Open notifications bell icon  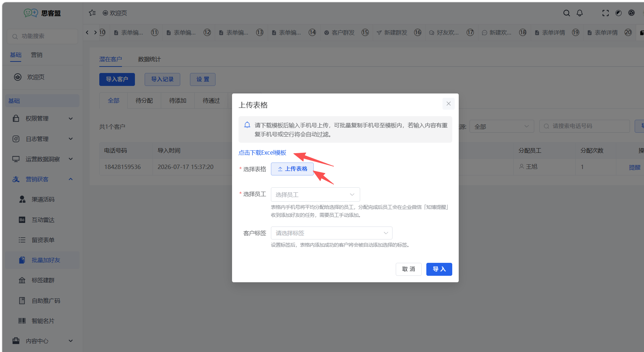click(x=580, y=13)
